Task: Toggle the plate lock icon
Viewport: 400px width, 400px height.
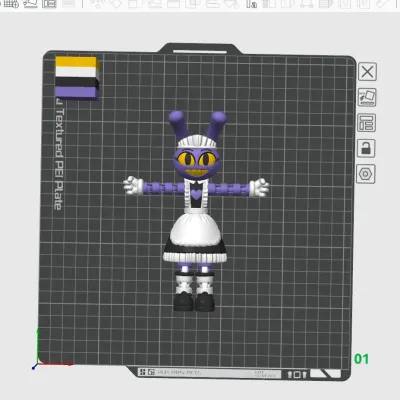Action: [x=366, y=148]
